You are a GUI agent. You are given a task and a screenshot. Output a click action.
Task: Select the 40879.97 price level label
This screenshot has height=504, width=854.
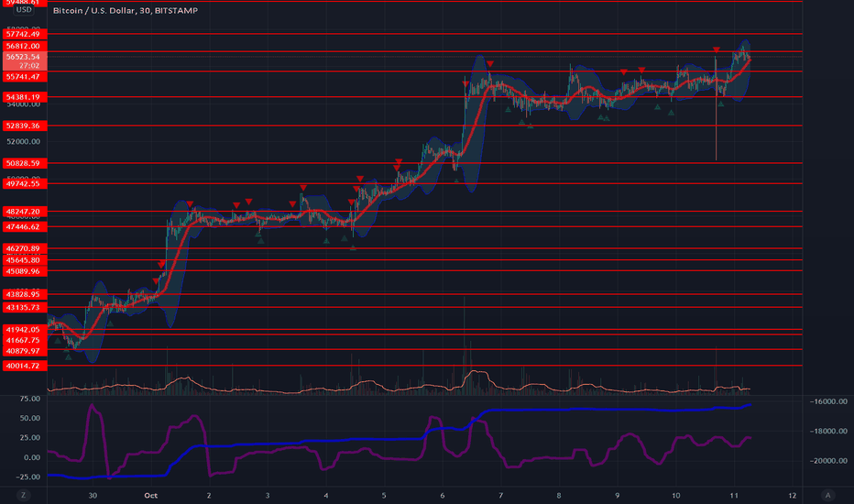pos(25,351)
